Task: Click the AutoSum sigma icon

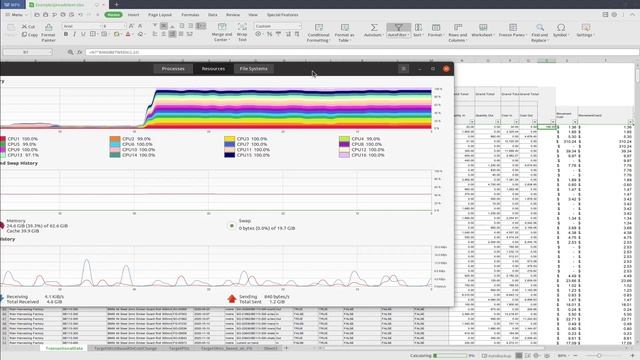Action: click(x=373, y=27)
